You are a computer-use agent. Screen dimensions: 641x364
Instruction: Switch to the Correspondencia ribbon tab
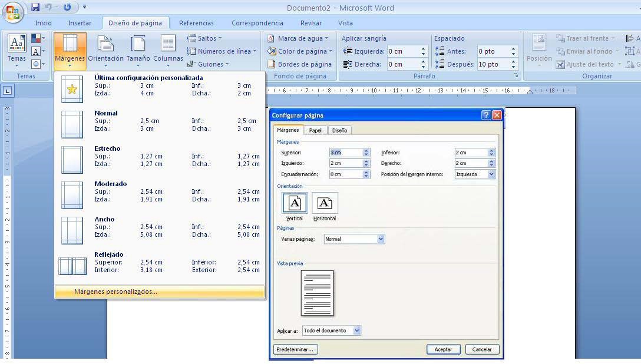tap(257, 24)
